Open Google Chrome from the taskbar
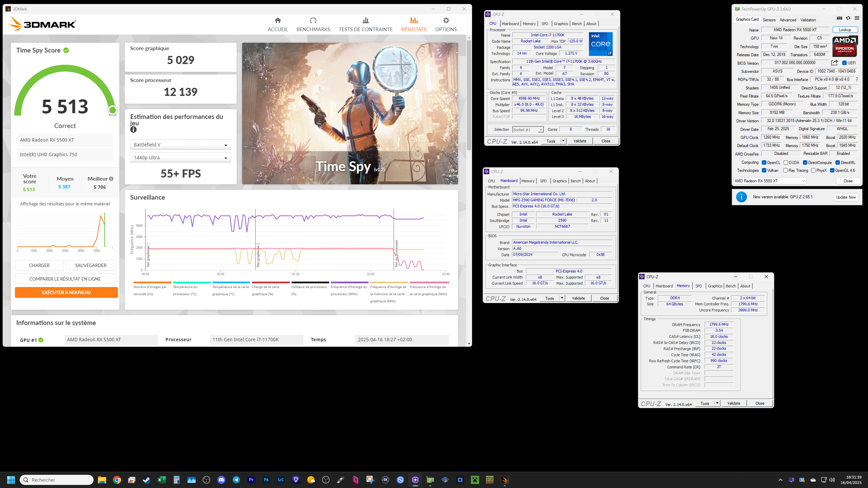This screenshot has height=488, width=868. click(x=117, y=480)
